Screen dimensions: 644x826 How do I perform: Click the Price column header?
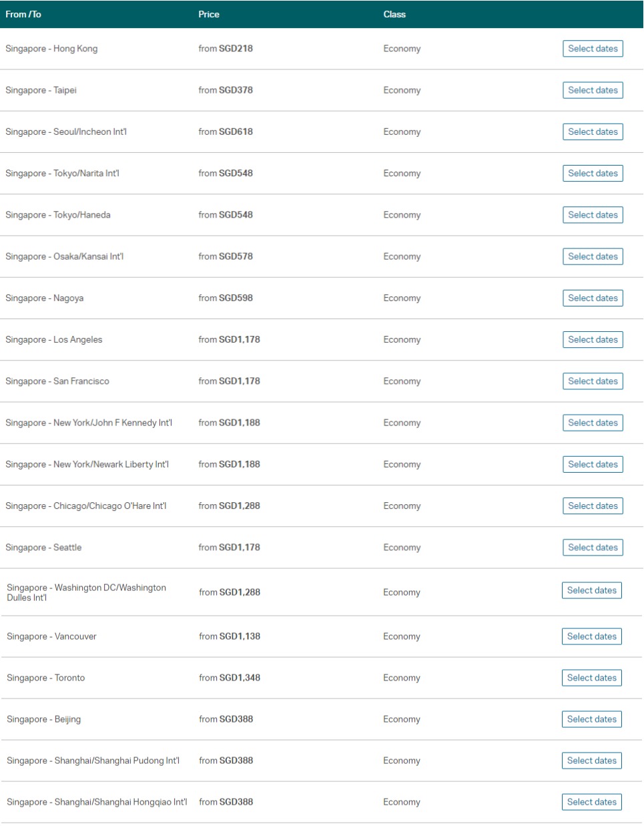(x=209, y=14)
